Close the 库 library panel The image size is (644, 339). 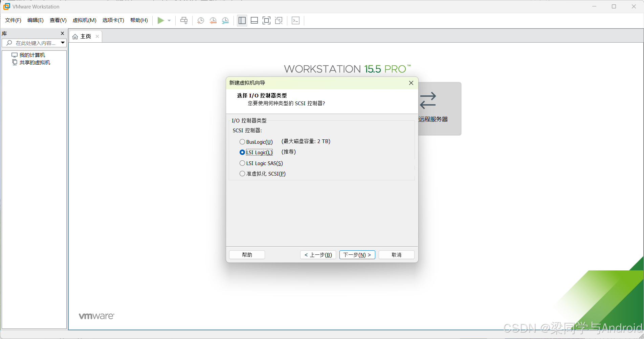62,33
